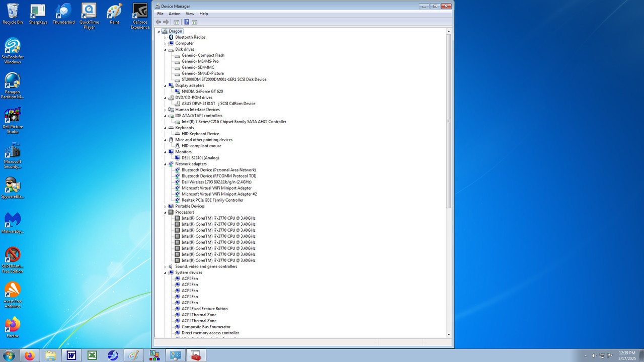This screenshot has width=644, height=362.
Task: Click the Avast Free Antivirus desktop icon
Action: [13, 295]
